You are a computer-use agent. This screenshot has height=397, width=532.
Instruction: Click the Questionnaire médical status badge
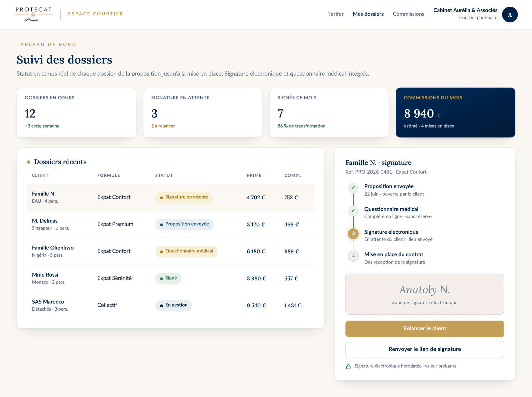186,251
